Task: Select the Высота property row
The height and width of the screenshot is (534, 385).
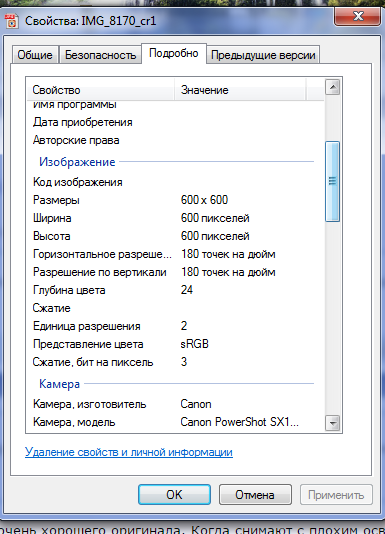Action: pos(175,236)
